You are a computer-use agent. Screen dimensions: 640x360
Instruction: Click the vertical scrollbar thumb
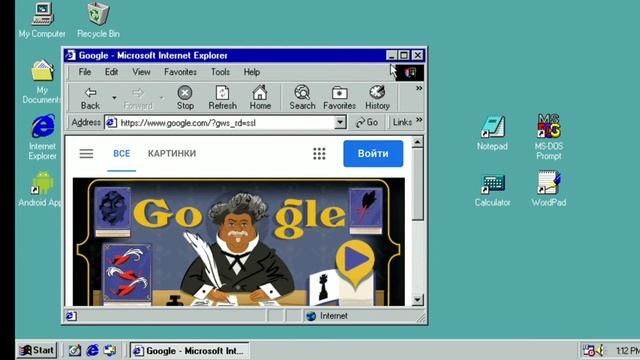coord(417,184)
